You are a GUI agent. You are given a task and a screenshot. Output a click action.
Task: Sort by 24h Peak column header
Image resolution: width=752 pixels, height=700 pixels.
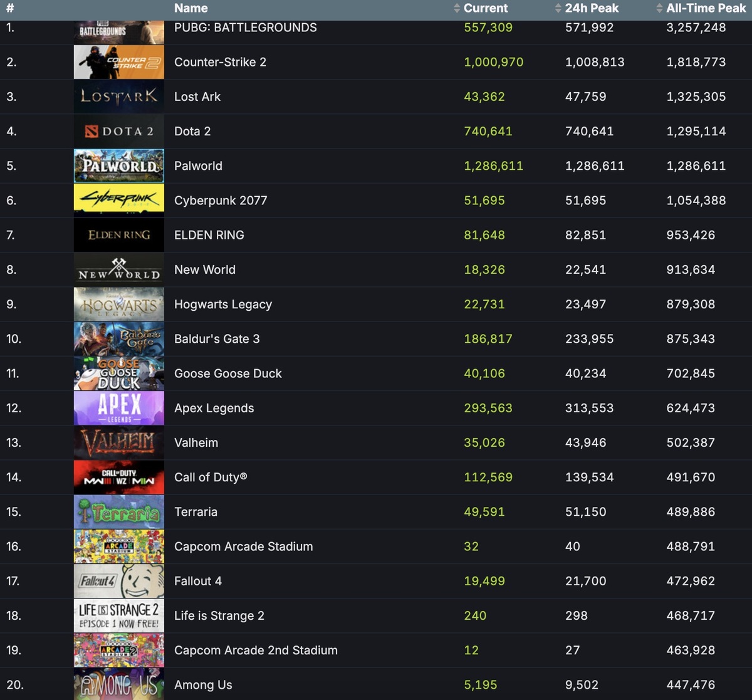pos(591,8)
